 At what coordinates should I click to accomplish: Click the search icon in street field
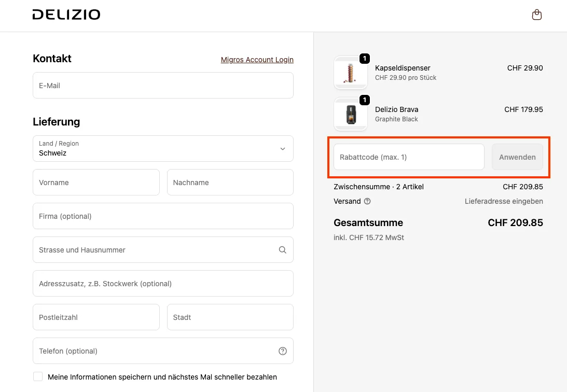coord(282,250)
